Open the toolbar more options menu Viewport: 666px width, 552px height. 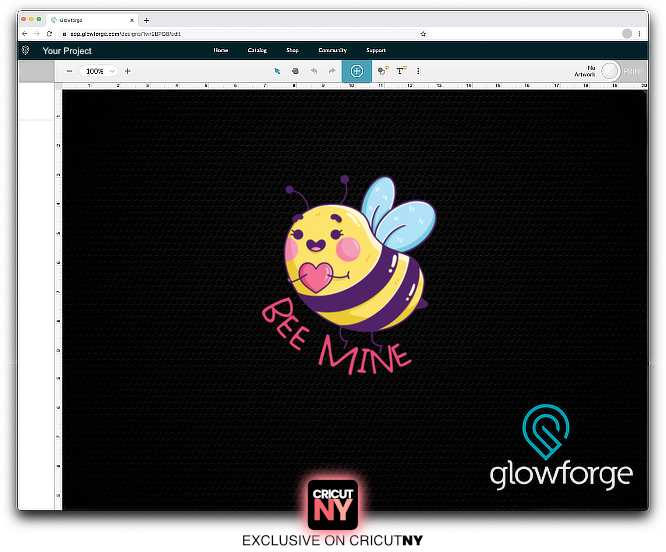point(418,71)
